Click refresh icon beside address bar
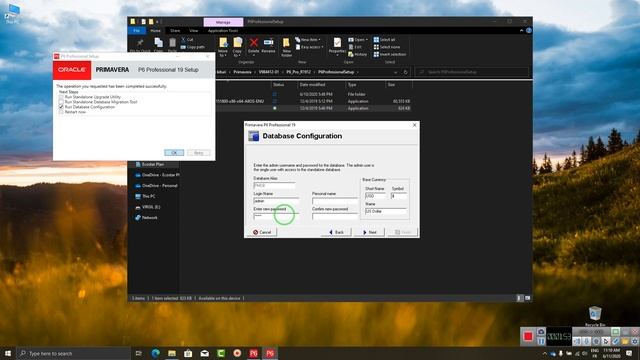 pyautogui.click(x=405, y=72)
